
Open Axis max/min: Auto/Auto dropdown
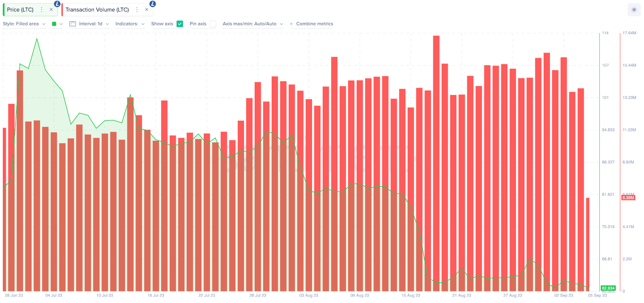coord(253,24)
